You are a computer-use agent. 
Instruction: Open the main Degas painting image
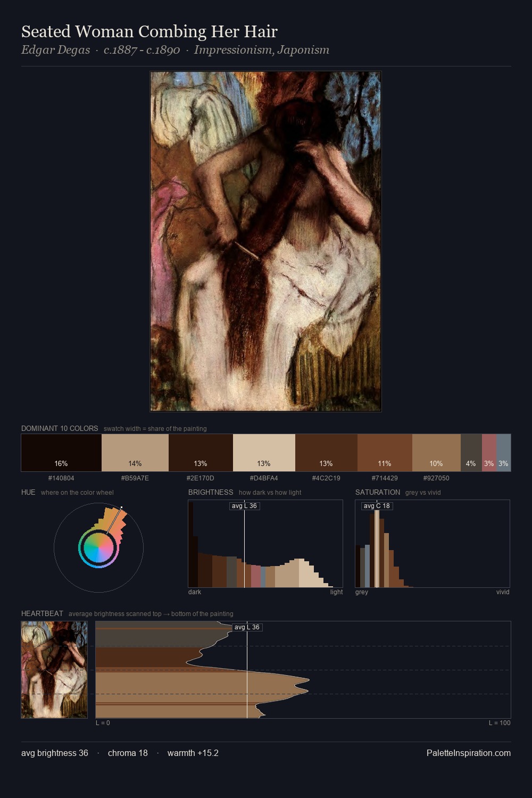click(x=265, y=242)
